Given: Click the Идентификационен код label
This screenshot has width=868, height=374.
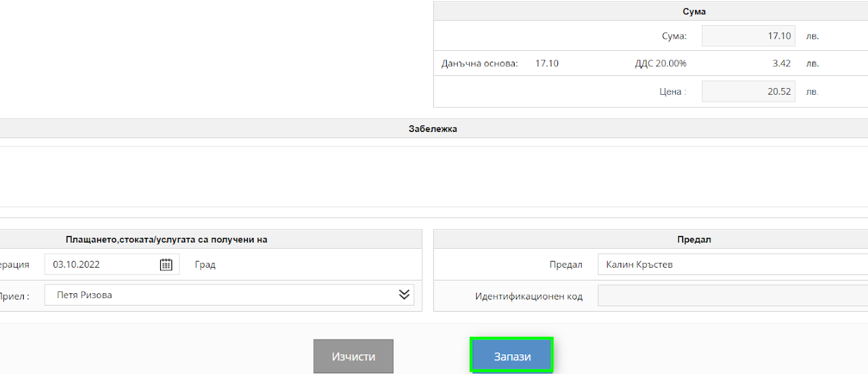Looking at the screenshot, I should (x=529, y=296).
